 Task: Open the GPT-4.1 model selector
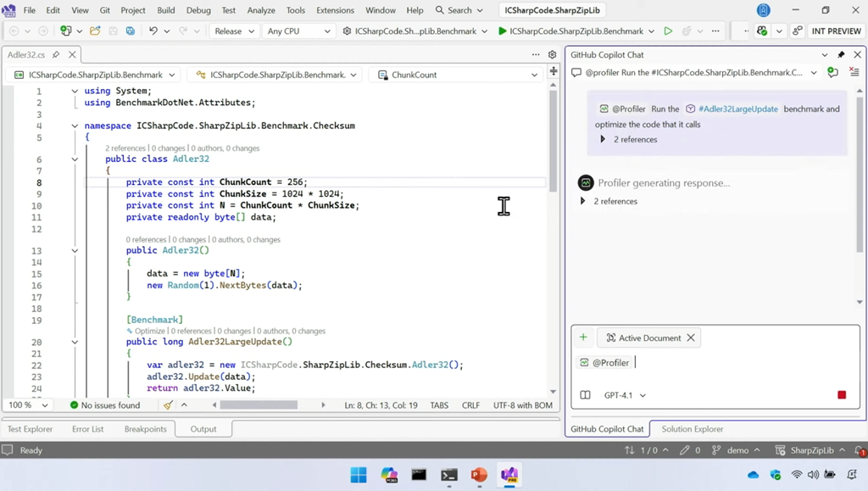[625, 395]
